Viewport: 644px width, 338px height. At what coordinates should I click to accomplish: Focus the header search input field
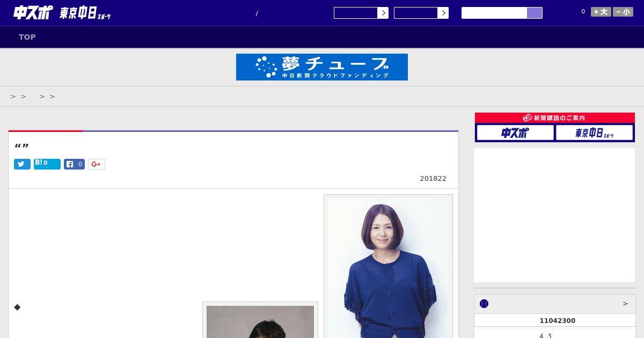click(x=494, y=13)
